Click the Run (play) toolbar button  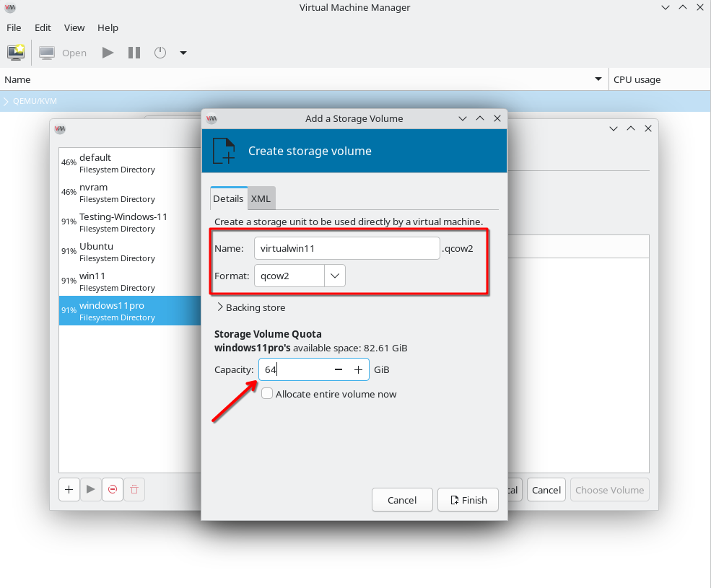click(108, 53)
